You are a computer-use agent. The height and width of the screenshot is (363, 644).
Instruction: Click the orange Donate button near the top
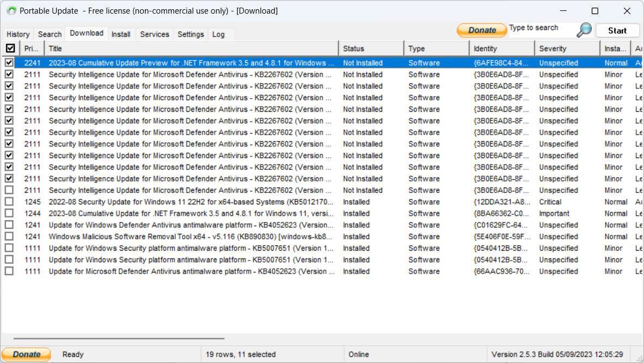(481, 31)
